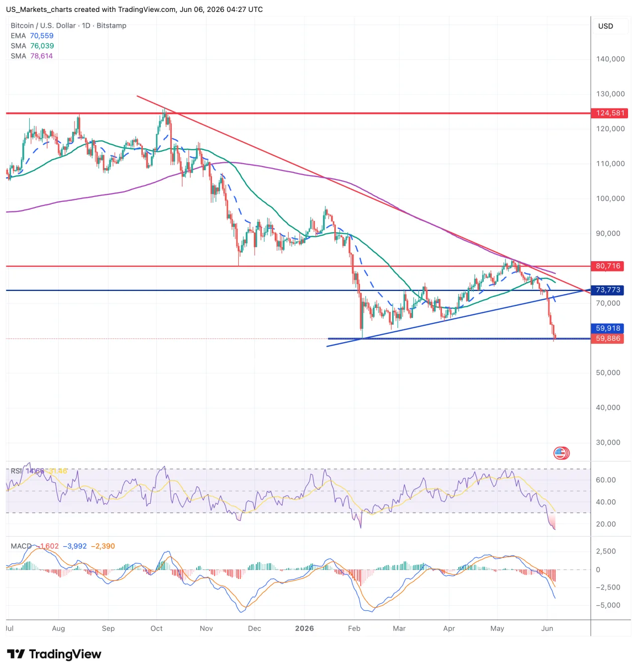637x672 pixels.
Task: Click the 60.00 RSI axis label
Action: (606, 480)
